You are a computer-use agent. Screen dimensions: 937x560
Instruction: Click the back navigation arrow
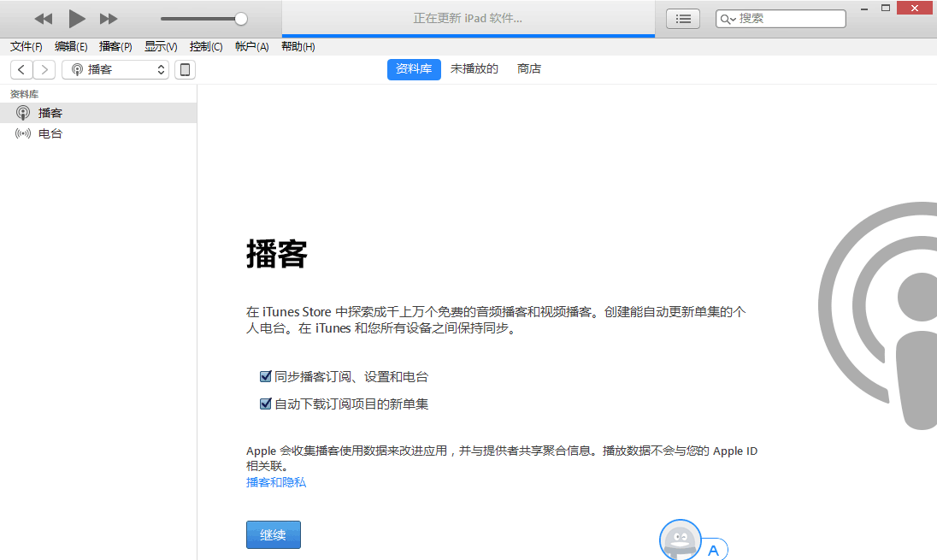[21, 69]
